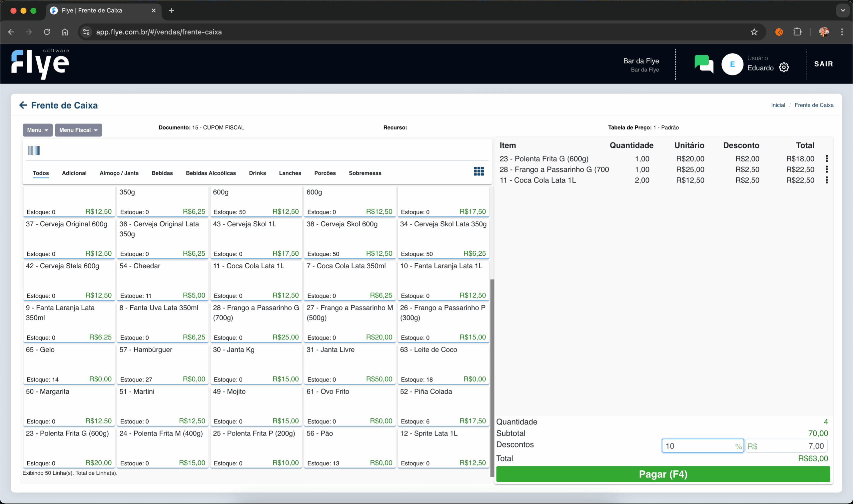Bookmark page with the star icon
The height and width of the screenshot is (504, 853).
pos(754,32)
